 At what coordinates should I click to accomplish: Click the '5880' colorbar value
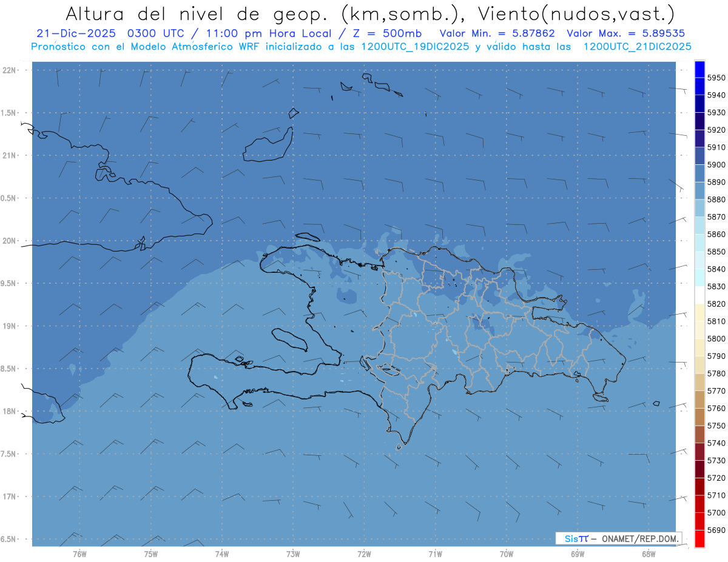[716, 199]
